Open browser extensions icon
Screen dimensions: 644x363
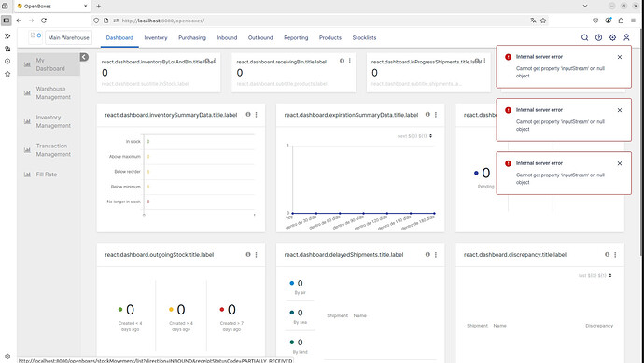(x=621, y=21)
